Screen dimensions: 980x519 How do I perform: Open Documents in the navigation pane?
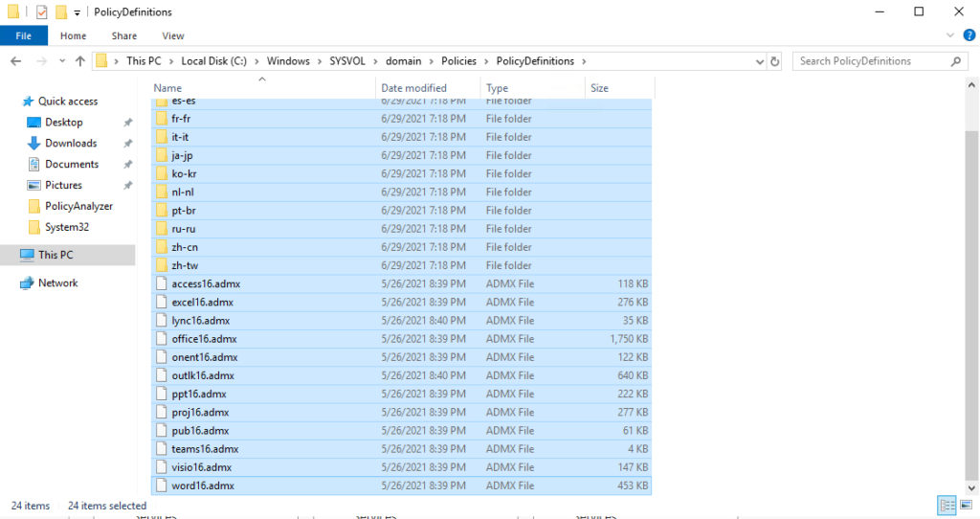[71, 165]
